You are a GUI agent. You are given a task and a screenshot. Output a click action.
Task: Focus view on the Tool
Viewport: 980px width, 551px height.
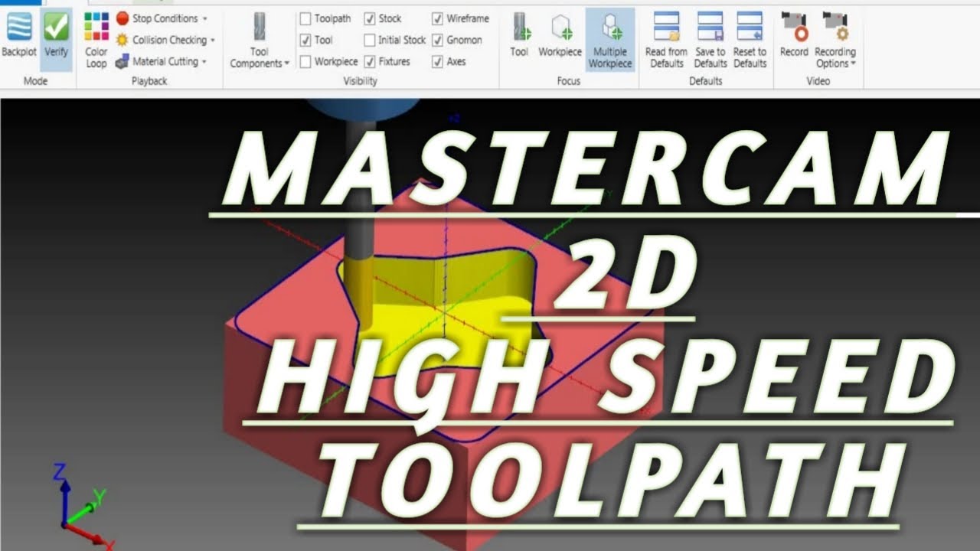pyautogui.click(x=519, y=35)
